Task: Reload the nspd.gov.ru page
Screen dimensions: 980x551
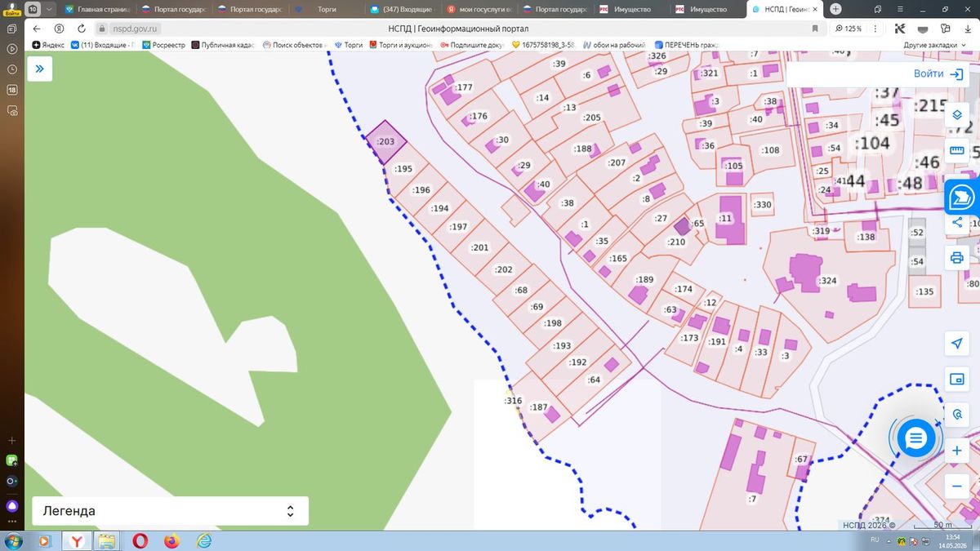Action: click(81, 29)
